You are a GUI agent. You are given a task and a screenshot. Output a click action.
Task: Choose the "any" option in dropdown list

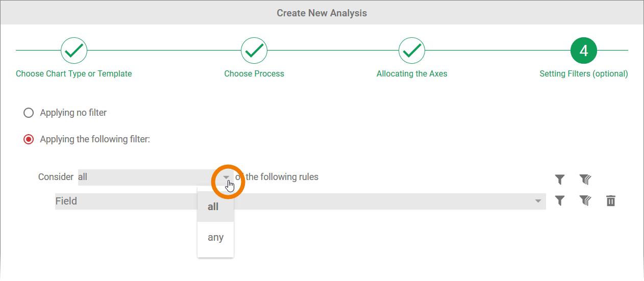point(215,238)
